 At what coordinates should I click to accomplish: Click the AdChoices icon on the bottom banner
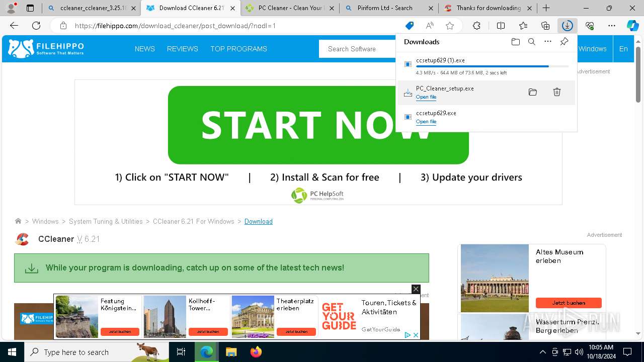tap(408, 335)
